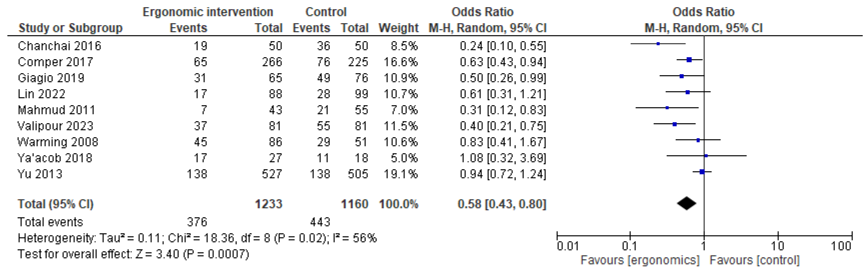Click the blue square for Yu 2013
868x275 pixels.
[x=702, y=172]
